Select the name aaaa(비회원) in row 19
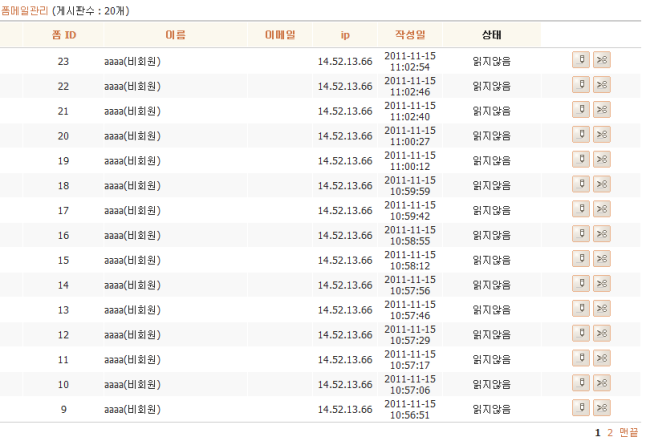The height and width of the screenshot is (441, 650). click(x=132, y=160)
